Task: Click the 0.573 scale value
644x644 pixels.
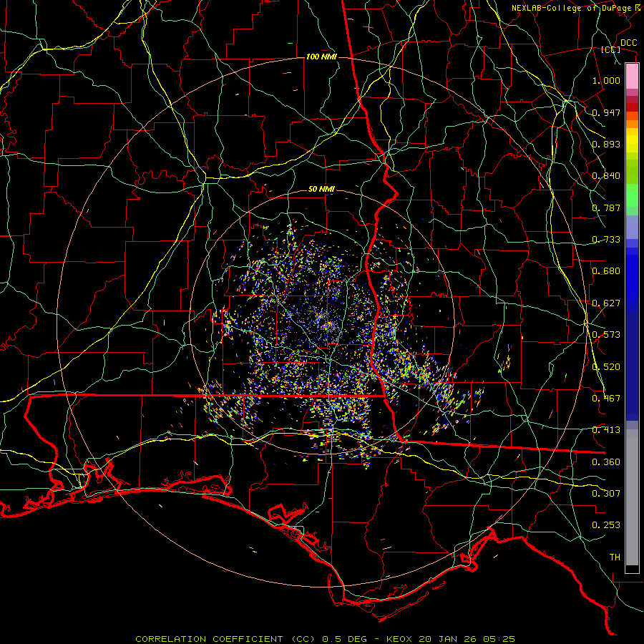Action: (606, 335)
